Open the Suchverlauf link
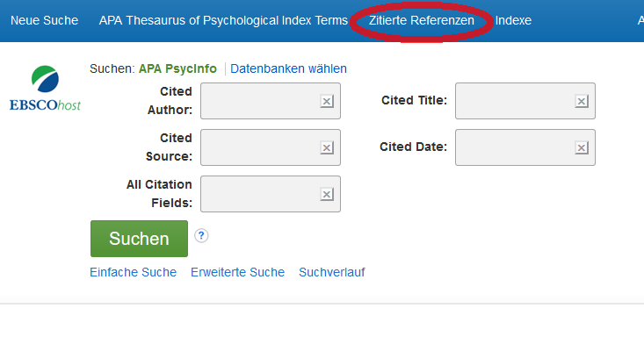The height and width of the screenshot is (337, 644). [332, 272]
